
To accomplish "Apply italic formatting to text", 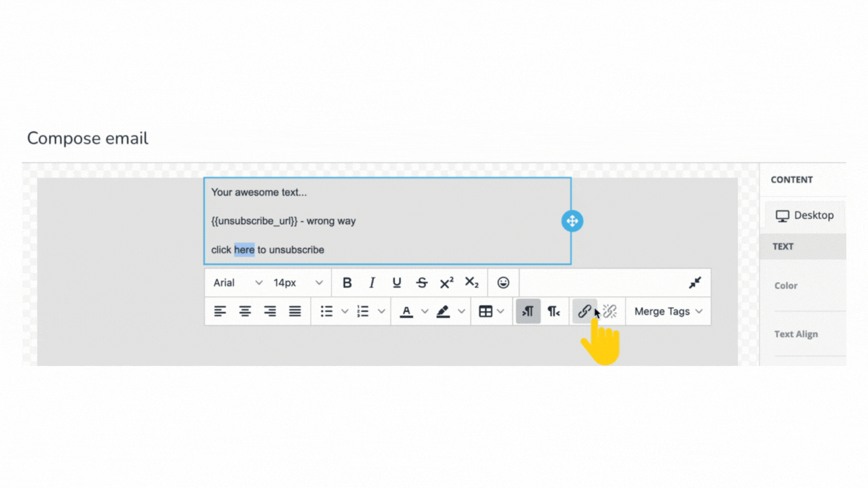I will coord(372,283).
